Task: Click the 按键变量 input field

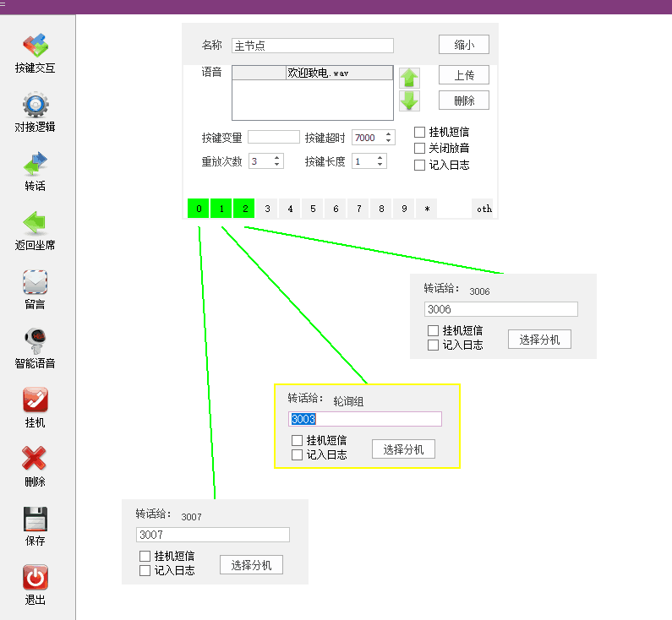Action: click(x=273, y=137)
